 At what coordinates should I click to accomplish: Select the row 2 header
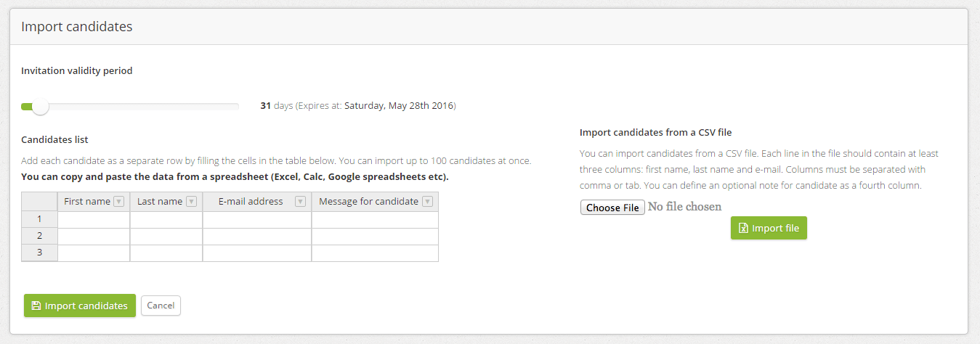39,236
